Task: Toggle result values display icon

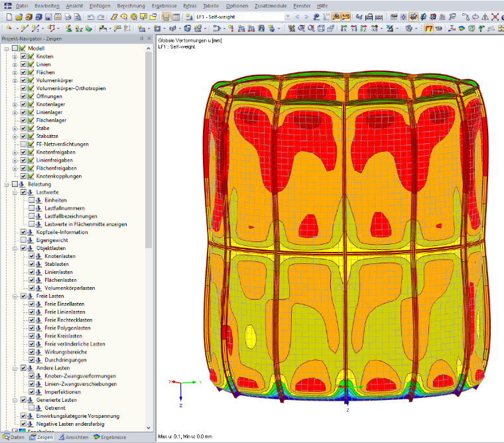Action: tap(346, 17)
